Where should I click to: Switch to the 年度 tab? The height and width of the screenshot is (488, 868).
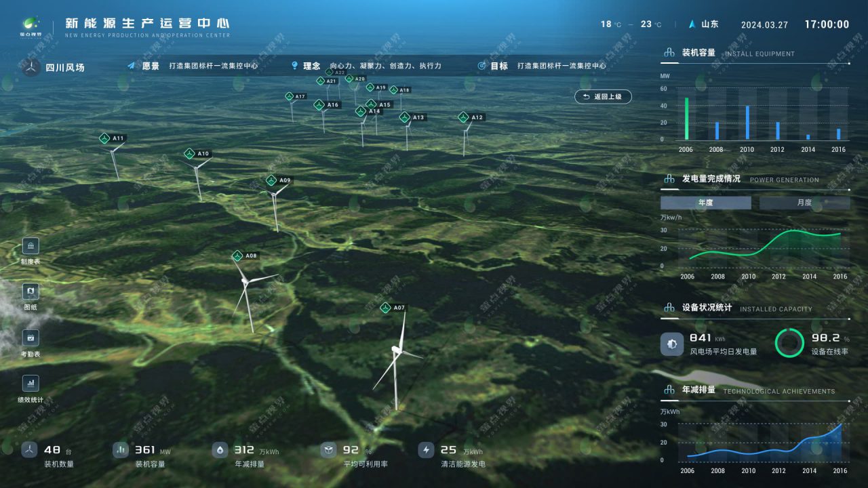(x=706, y=203)
